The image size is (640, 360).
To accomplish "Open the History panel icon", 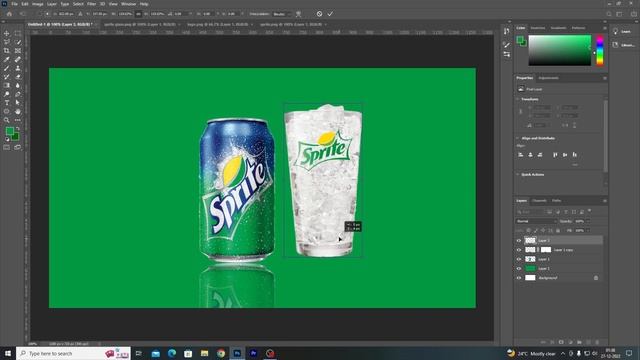I will [507, 31].
